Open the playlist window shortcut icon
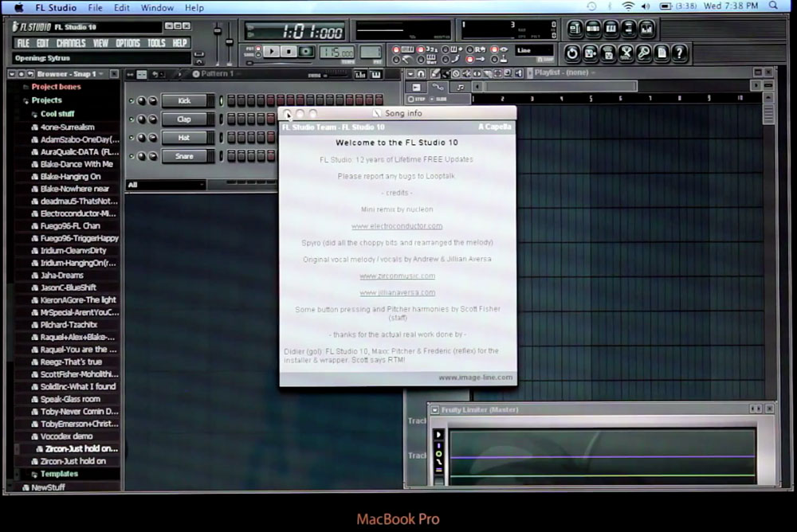797x532 pixels. [x=575, y=29]
